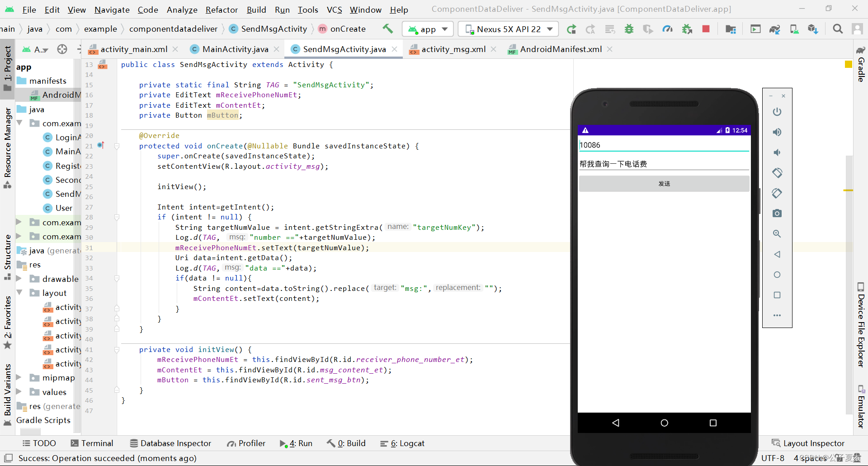868x466 pixels.
Task: Open the Device Manager phone icon
Action: 794,29
